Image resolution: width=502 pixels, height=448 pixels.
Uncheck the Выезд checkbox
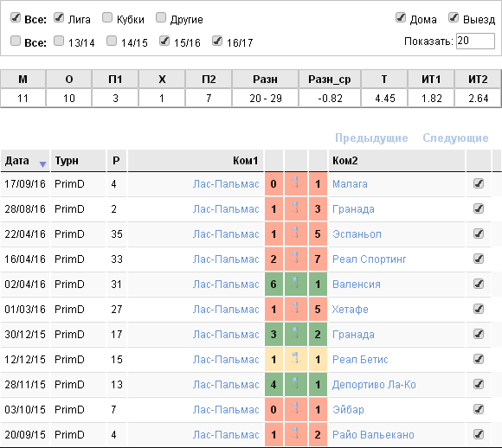click(454, 17)
